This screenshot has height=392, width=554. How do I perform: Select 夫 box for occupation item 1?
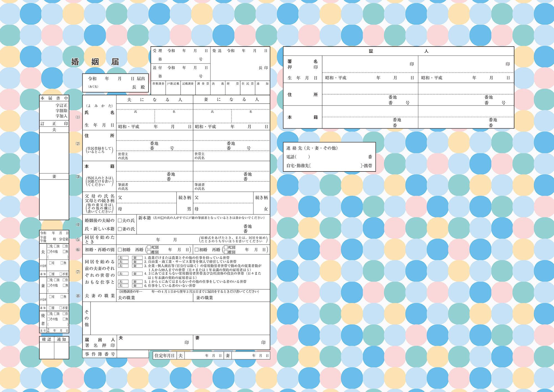coord(123,258)
